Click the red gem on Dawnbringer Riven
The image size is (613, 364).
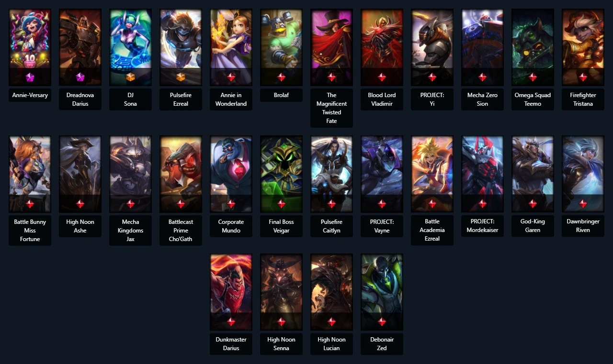pos(583,204)
